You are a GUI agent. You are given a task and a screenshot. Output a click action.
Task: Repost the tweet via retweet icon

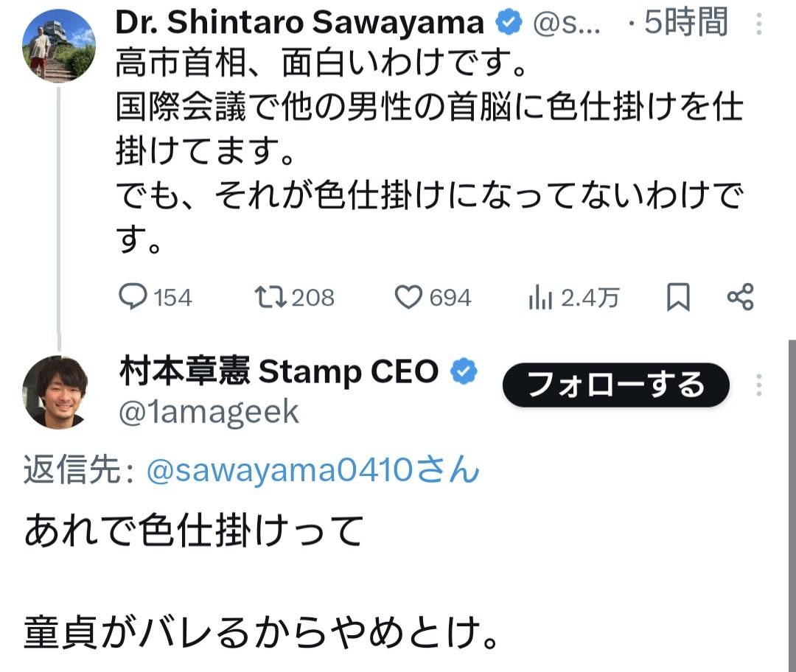pyautogui.click(x=269, y=297)
